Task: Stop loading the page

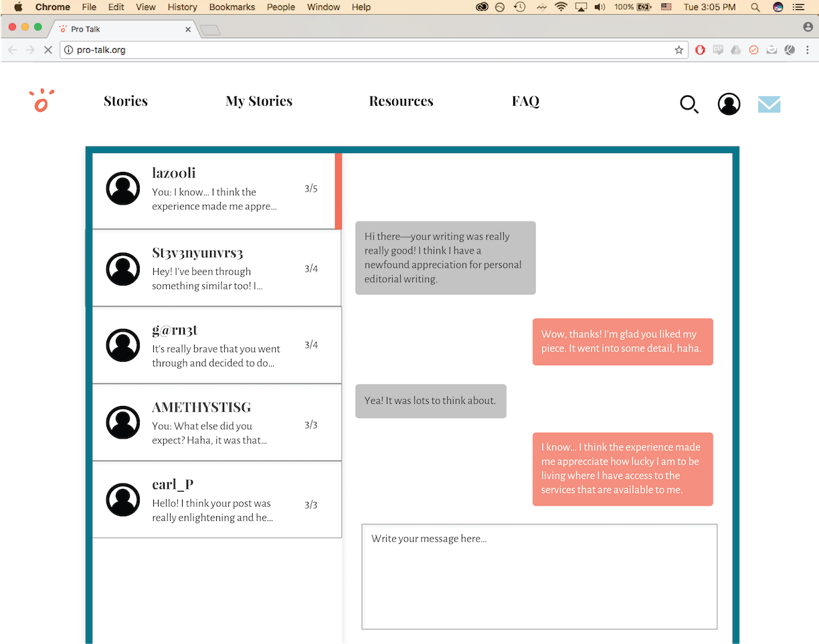Action: [48, 50]
